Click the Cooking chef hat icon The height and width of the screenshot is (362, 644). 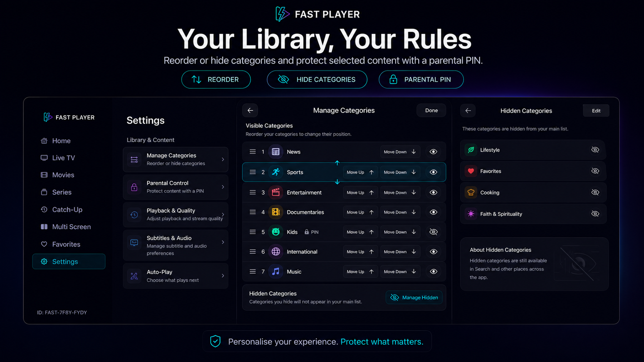click(x=471, y=192)
